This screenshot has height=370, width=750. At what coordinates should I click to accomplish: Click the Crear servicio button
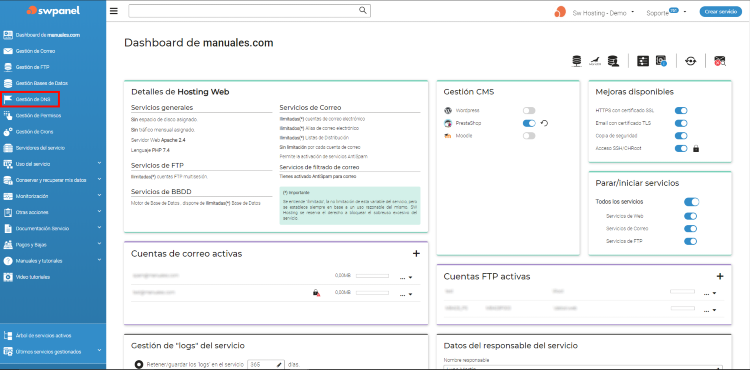[x=721, y=12]
